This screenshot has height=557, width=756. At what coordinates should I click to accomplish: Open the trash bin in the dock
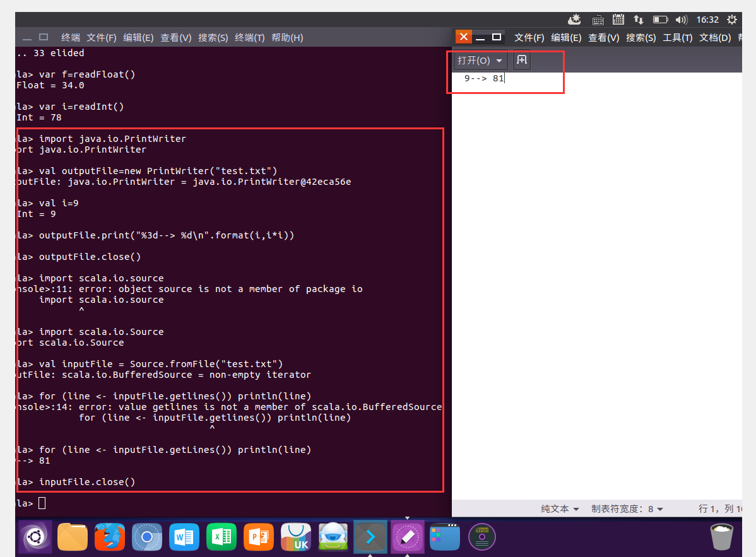pyautogui.click(x=722, y=537)
